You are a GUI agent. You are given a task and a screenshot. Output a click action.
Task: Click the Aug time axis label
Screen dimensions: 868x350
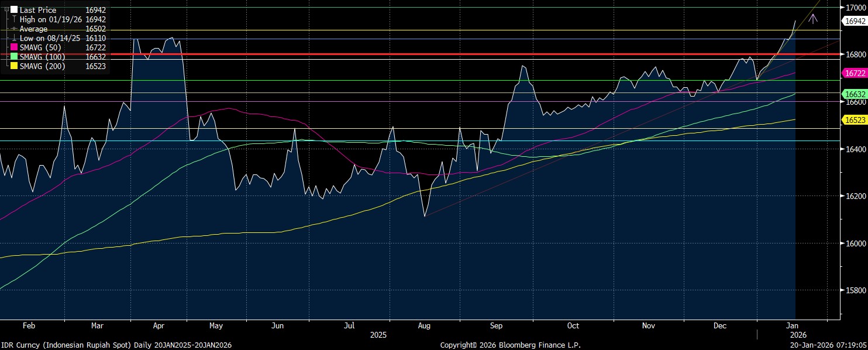click(424, 325)
